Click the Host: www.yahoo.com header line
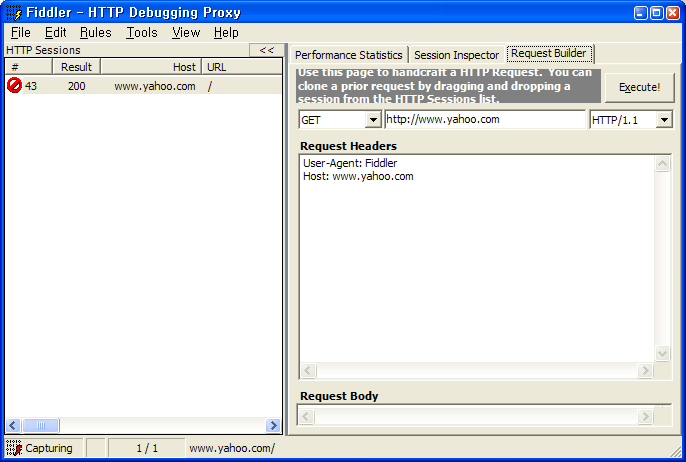This screenshot has height=462, width=686. click(x=358, y=176)
